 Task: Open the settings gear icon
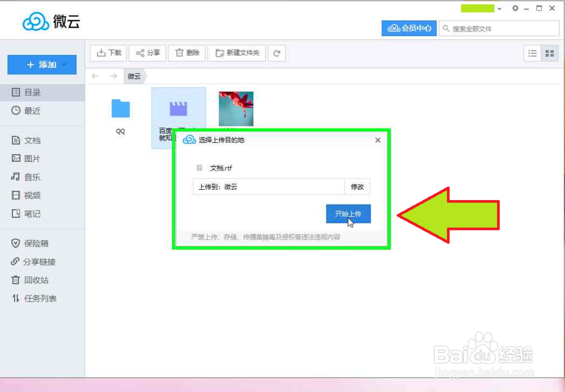click(x=515, y=8)
